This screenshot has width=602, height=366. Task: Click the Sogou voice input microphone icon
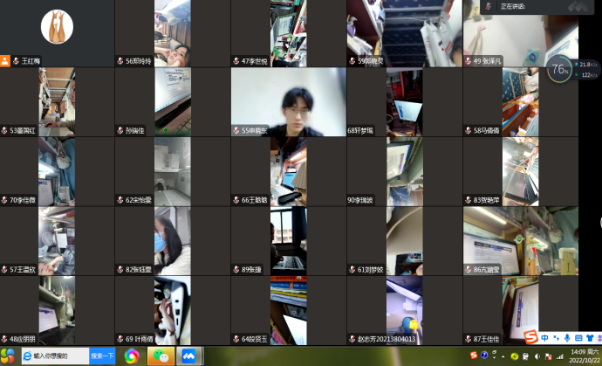[567, 338]
